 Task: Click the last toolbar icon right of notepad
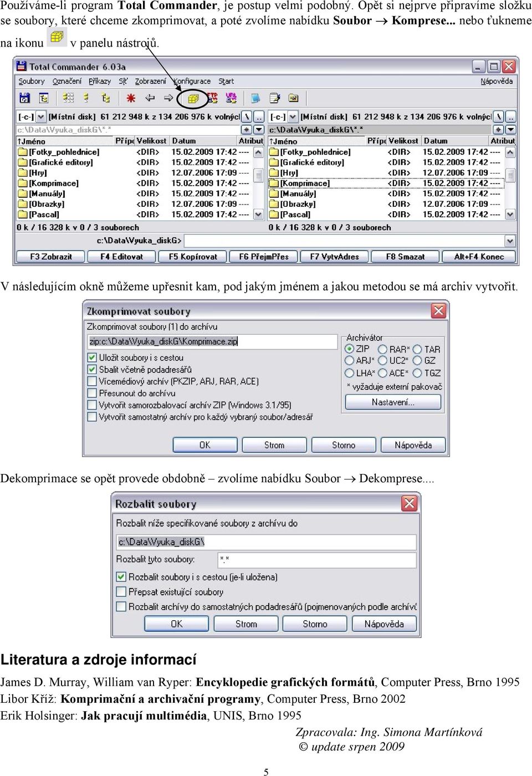pyautogui.click(x=294, y=98)
